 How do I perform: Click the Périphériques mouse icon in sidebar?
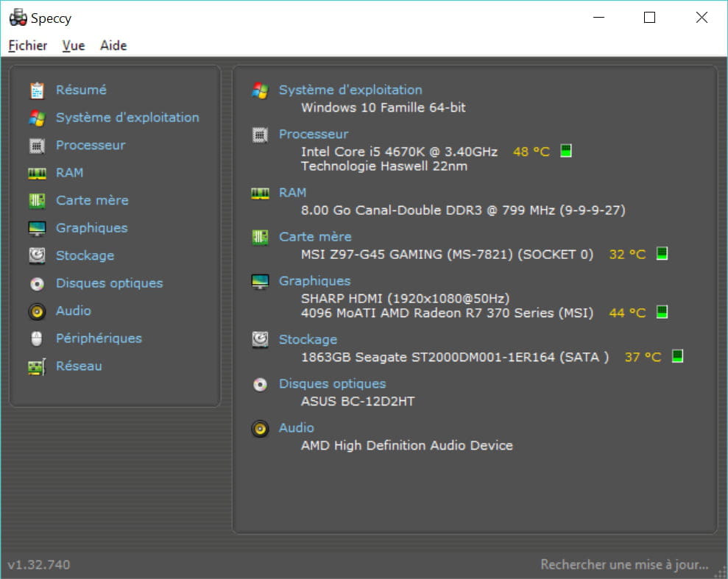click(x=37, y=339)
